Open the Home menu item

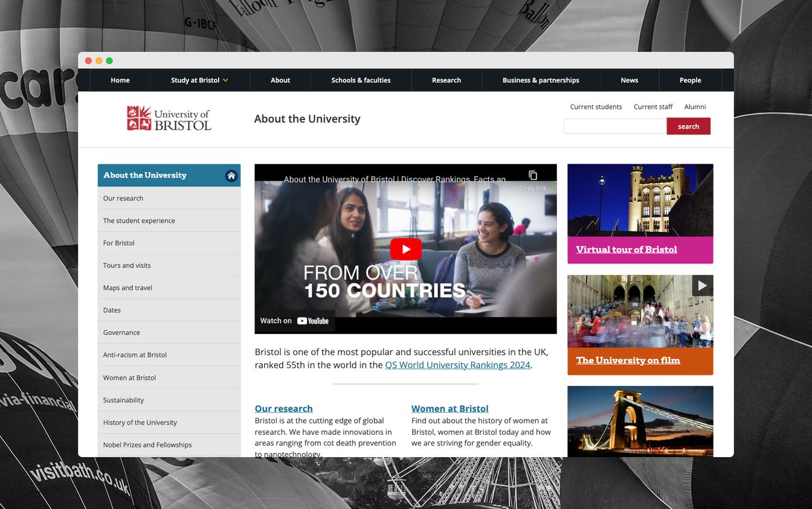coord(120,80)
